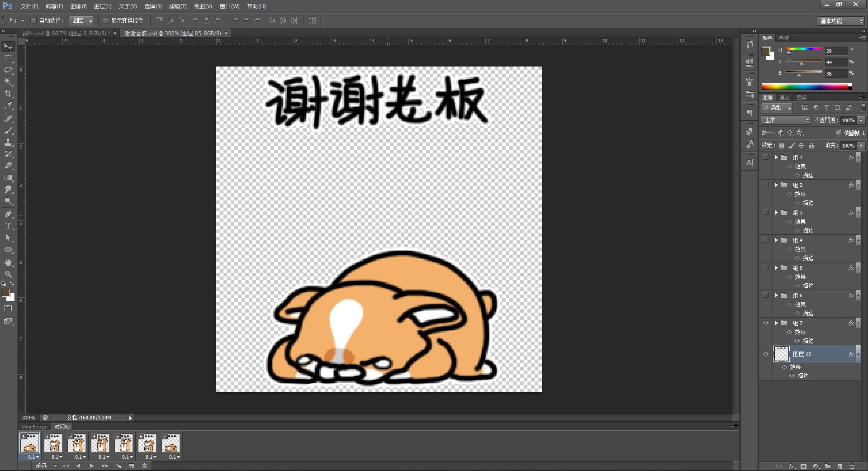
Task: Select the Path Selection tool
Action: point(8,237)
